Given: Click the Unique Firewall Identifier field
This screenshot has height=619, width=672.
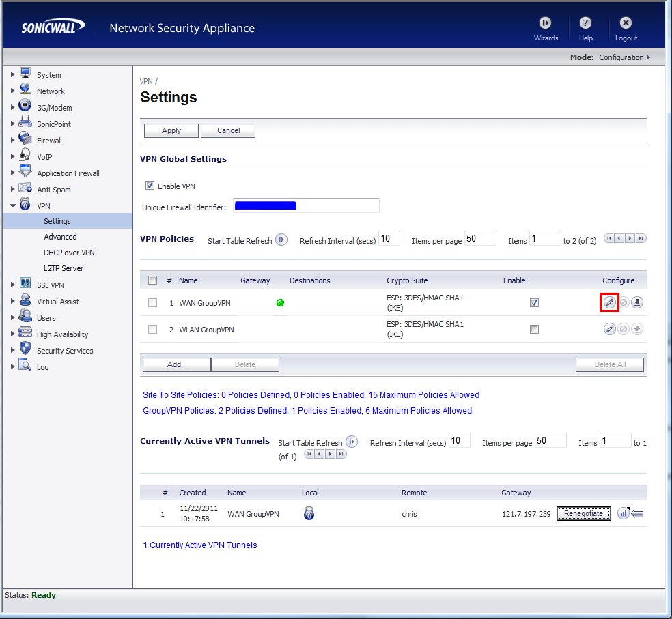Looking at the screenshot, I should (306, 205).
